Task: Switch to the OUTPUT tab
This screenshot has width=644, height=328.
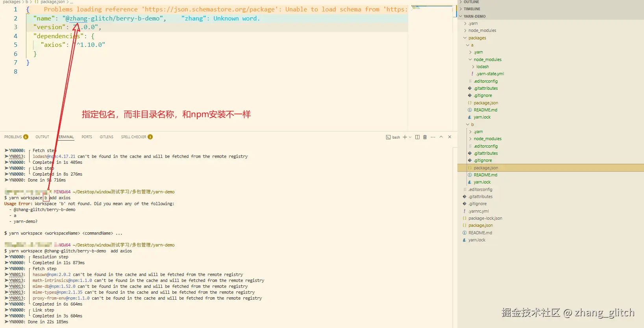Action: (x=42, y=137)
